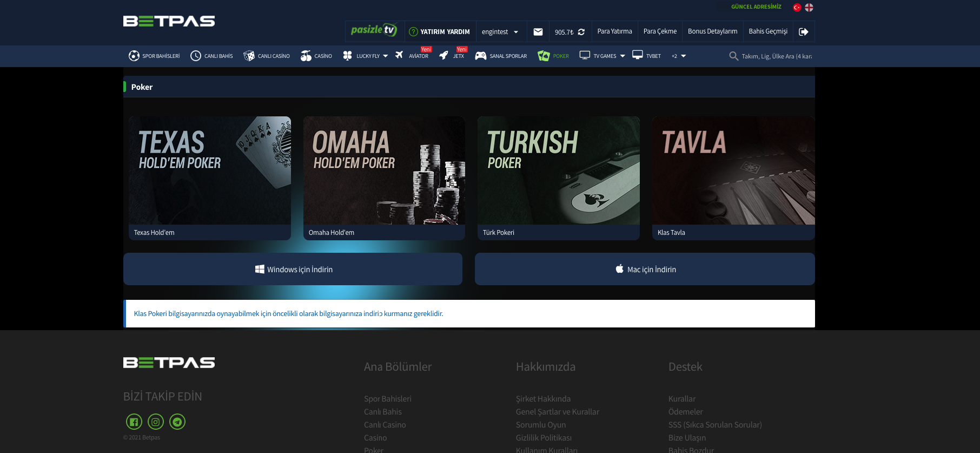Image resolution: width=980 pixels, height=453 pixels.
Task: Open the Para Yatırma tab
Action: [x=614, y=31]
